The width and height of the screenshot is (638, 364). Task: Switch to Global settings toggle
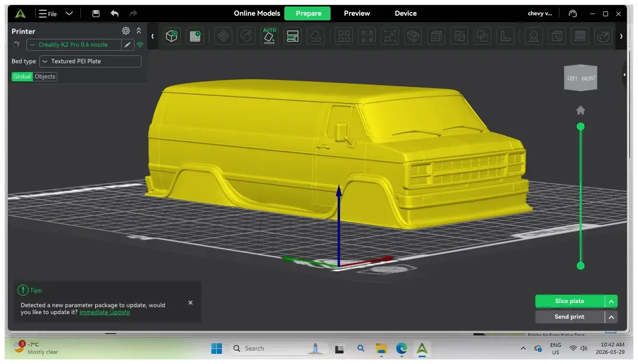[x=22, y=77]
